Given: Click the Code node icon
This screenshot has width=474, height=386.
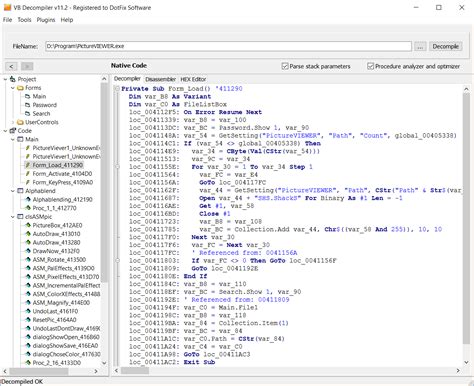Looking at the screenshot, I should 13,131.
